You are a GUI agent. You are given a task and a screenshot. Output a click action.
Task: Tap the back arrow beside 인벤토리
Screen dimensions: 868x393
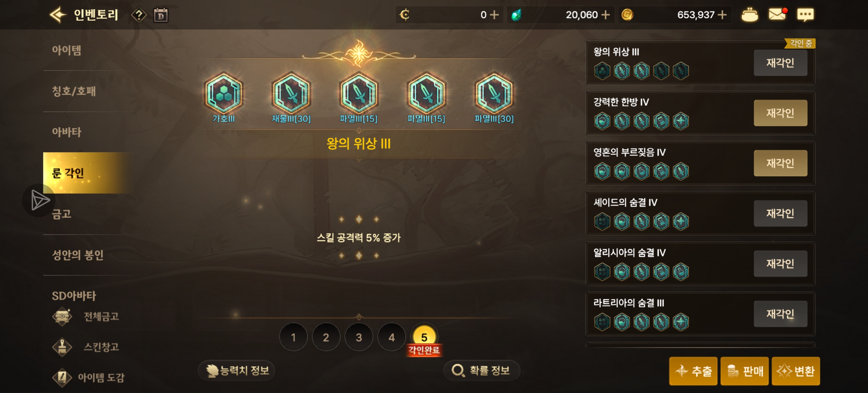click(x=57, y=15)
